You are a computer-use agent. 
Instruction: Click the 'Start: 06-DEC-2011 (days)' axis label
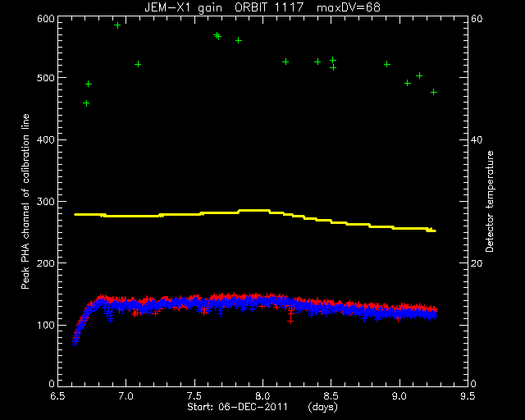pyautogui.click(x=262, y=407)
